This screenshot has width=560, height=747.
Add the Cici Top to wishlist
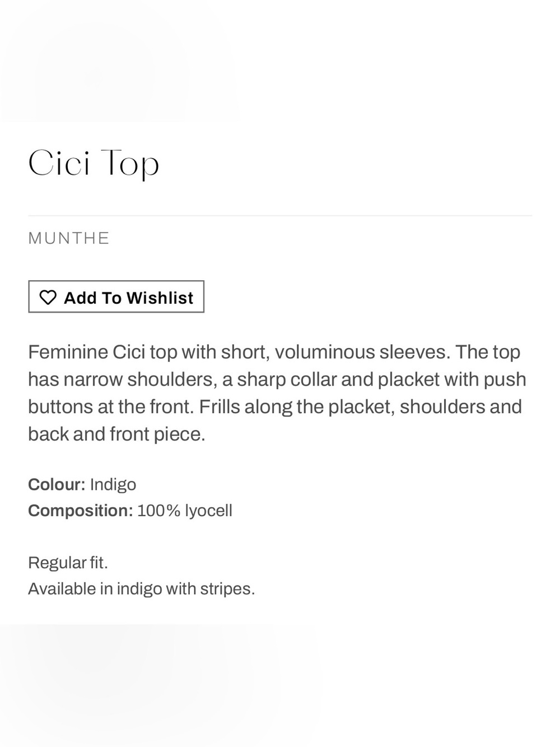(x=116, y=296)
